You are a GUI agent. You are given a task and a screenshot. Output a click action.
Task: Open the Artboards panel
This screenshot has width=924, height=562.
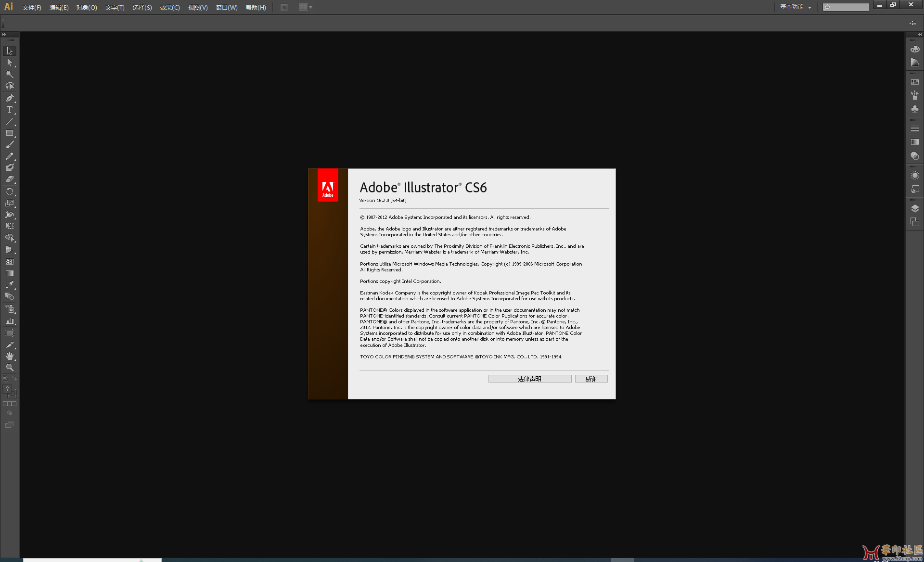pos(915,222)
